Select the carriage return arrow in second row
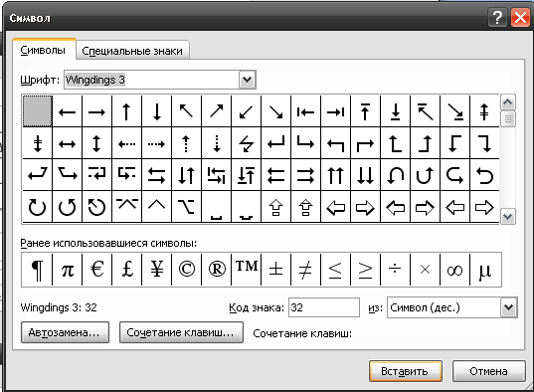This screenshot has height=392, width=534. 275,143
